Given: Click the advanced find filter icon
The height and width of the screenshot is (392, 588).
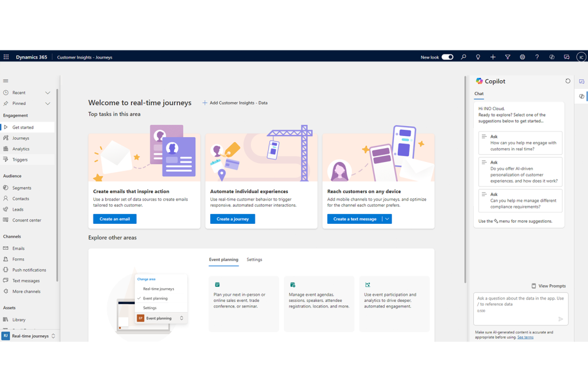Looking at the screenshot, I should pyautogui.click(x=508, y=57).
